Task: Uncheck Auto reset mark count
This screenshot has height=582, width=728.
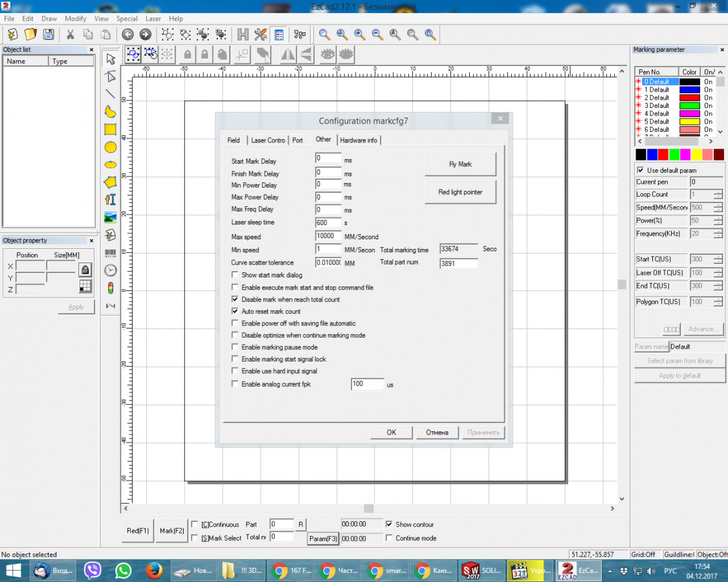Action: [235, 311]
